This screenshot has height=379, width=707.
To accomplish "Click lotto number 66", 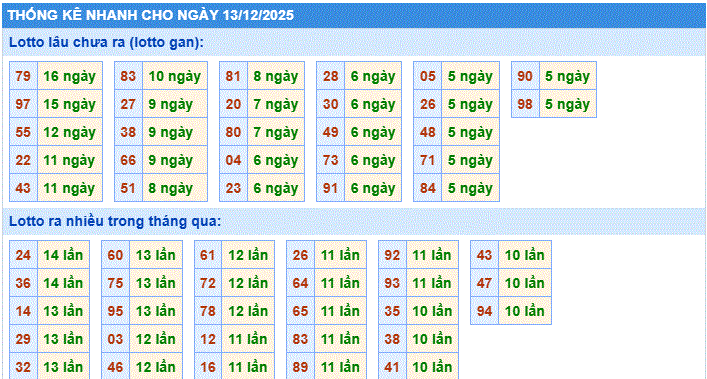I will (128, 160).
